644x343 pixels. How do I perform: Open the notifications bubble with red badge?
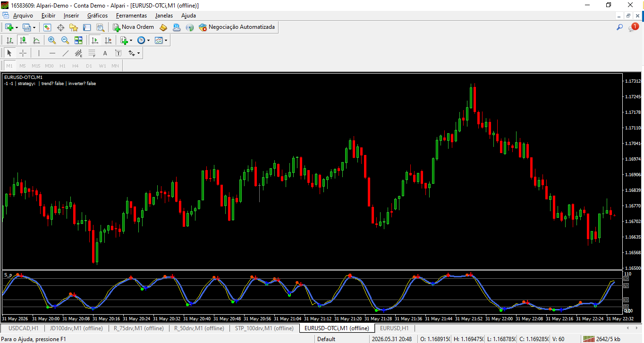(x=633, y=27)
